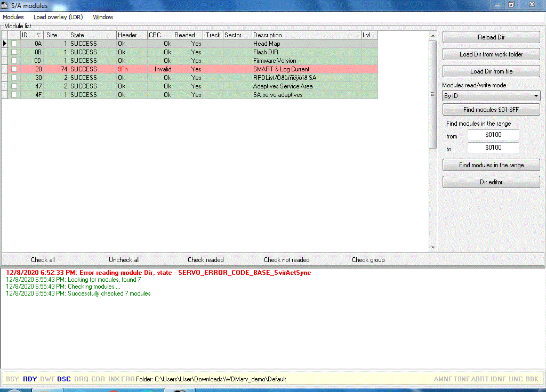Tick the checkbox for module 0D

(x=14, y=61)
